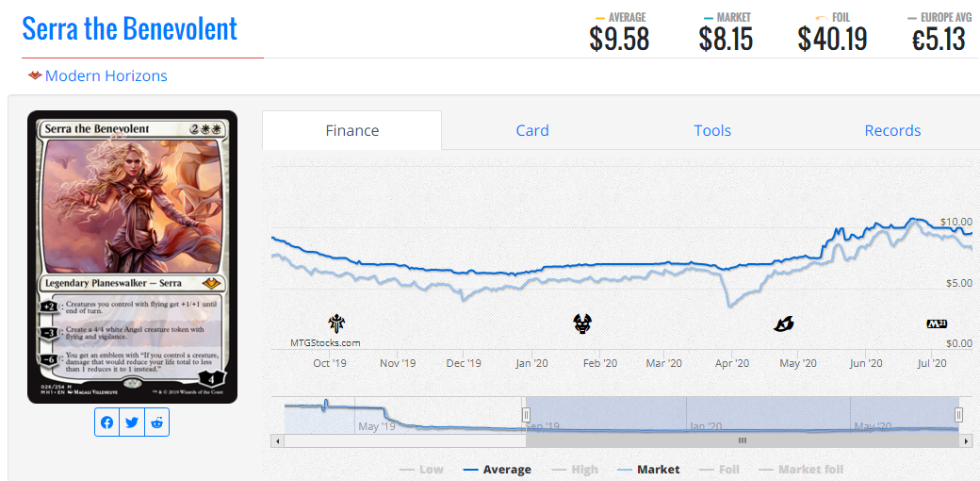Toggle the Average series in legend
The image size is (980, 481).
(x=498, y=469)
